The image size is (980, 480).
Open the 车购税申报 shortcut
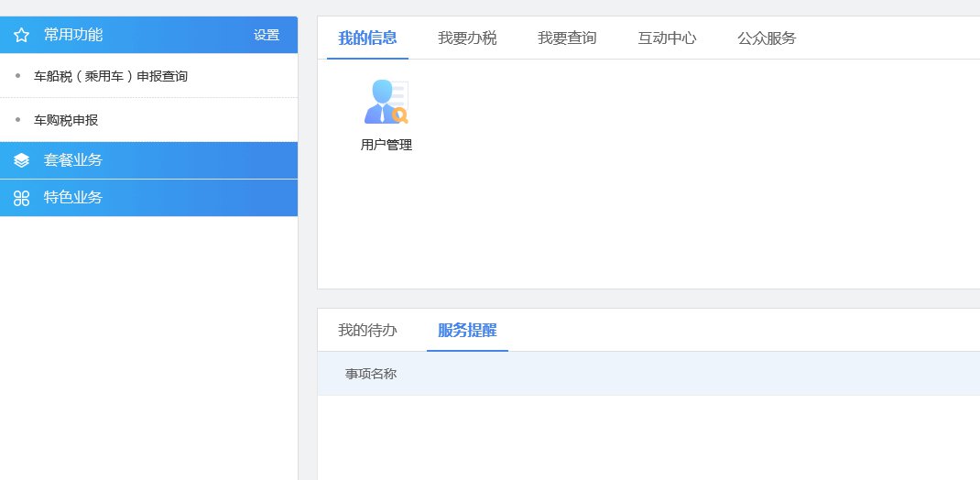66,120
